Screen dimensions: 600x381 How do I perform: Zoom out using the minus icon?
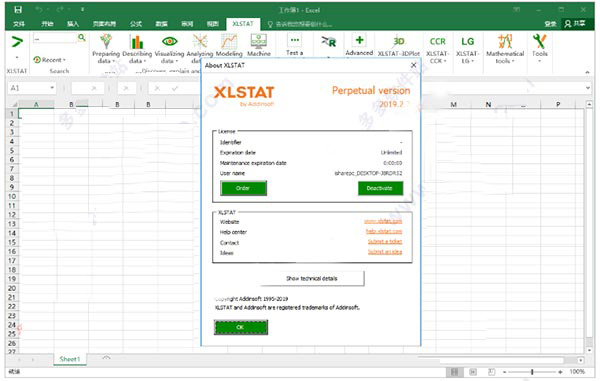(505, 372)
